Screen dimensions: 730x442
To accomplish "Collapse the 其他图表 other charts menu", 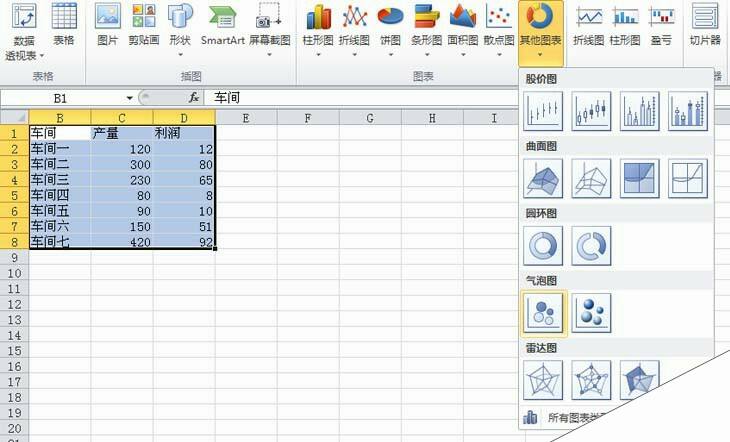I will (541, 32).
